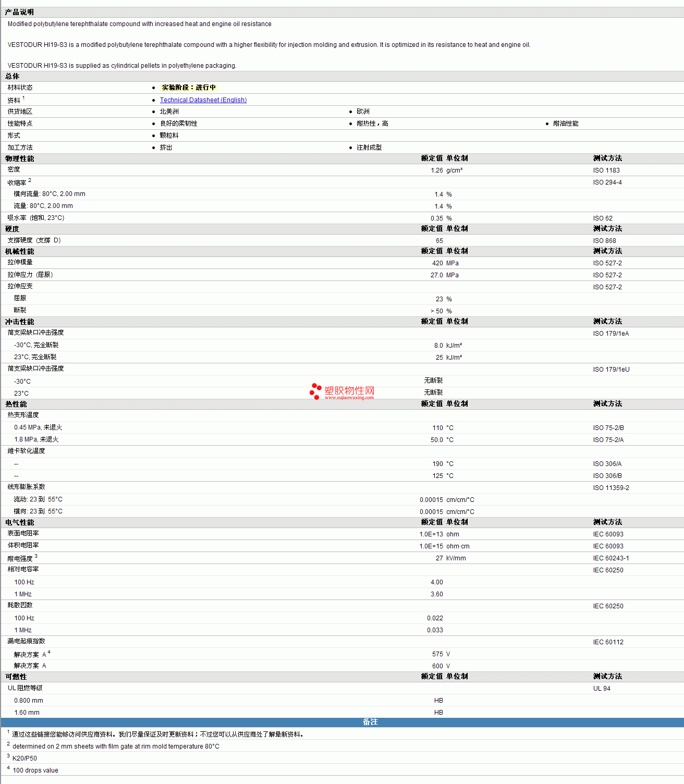
Task: Select footnote 100 drops value
Action: pos(35,770)
